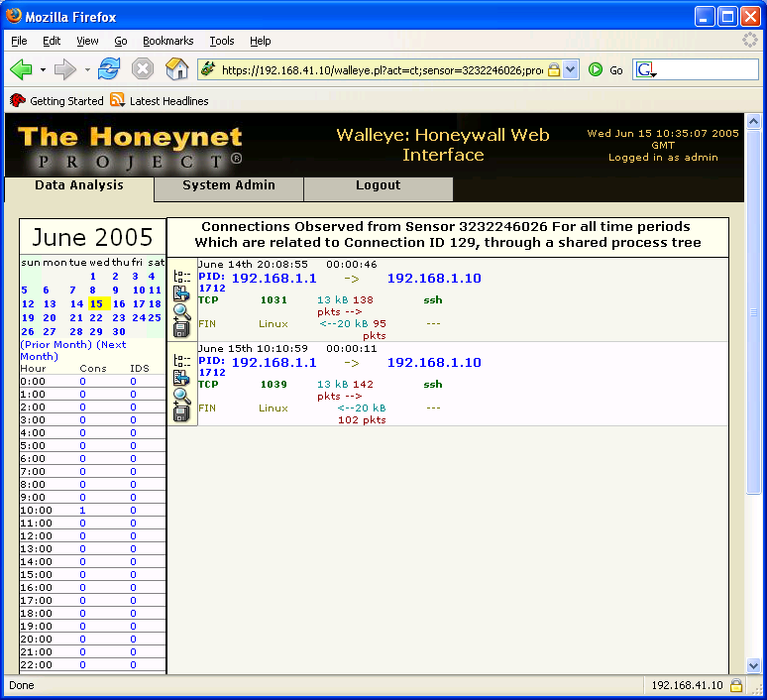
Task: Click the Getting Started bookmark label
Action: pos(66,101)
